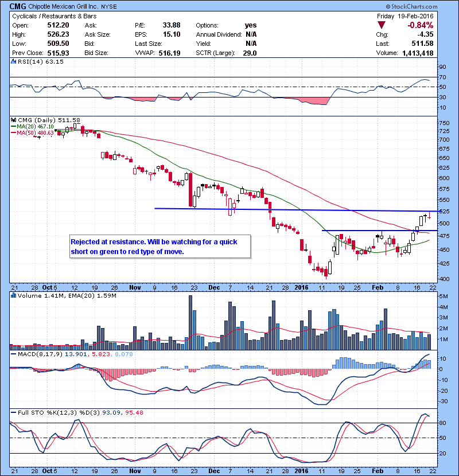Click the MA(20) green legend line
The height and width of the screenshot is (476, 459).
(x=13, y=127)
